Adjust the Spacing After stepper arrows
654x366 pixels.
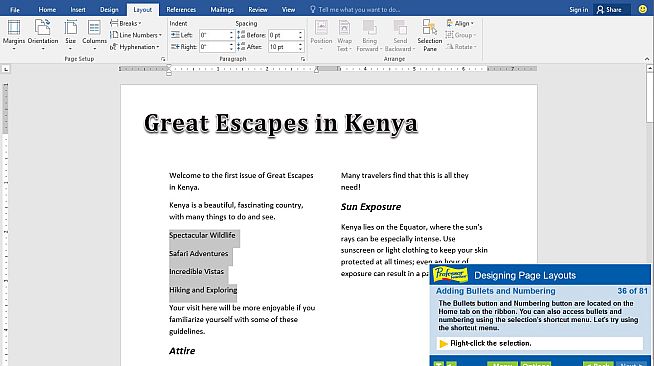(300, 47)
